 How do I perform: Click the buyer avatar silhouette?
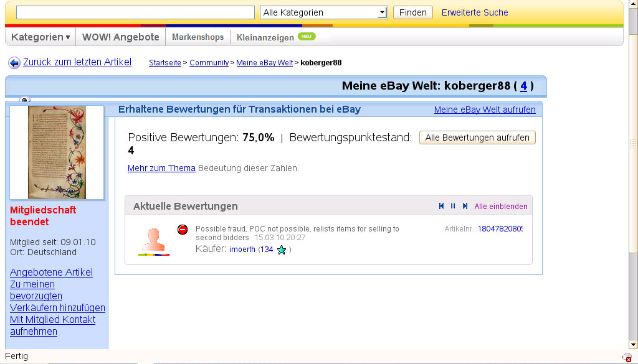154,242
